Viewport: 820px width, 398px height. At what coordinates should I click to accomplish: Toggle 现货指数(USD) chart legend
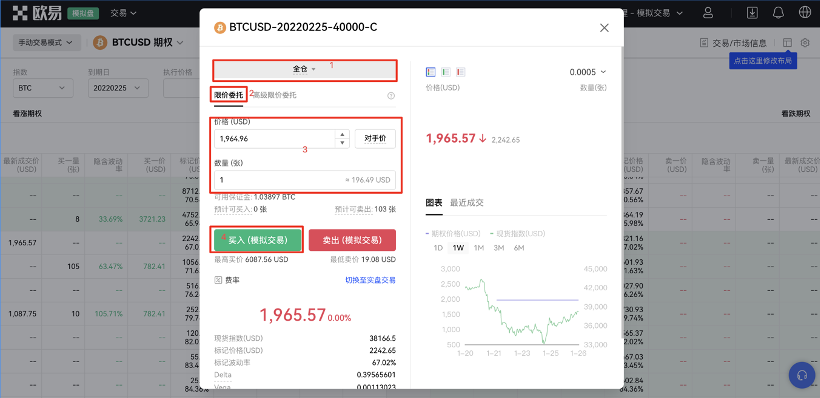[x=518, y=233]
